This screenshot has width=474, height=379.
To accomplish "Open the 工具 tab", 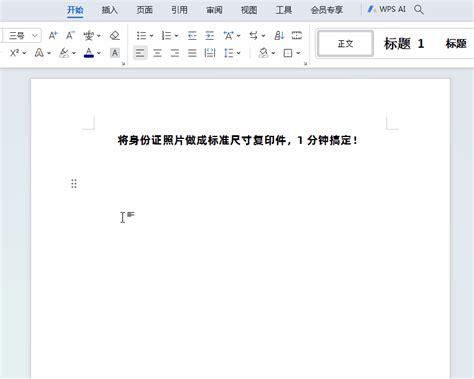I will click(x=284, y=10).
